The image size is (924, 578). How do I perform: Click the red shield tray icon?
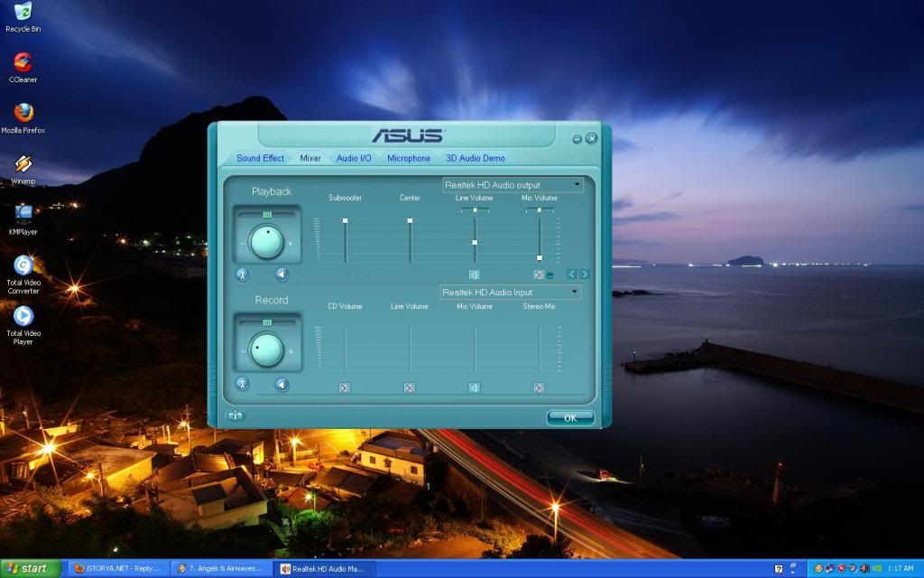pos(842,569)
